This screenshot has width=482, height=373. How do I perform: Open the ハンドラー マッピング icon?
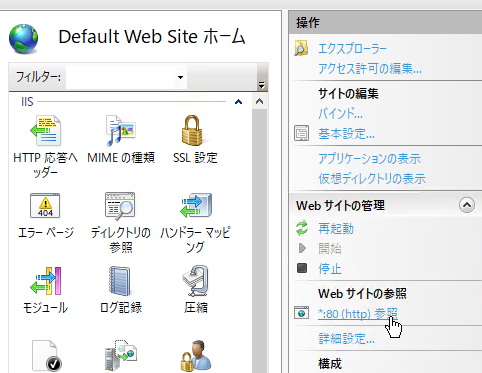(196, 205)
